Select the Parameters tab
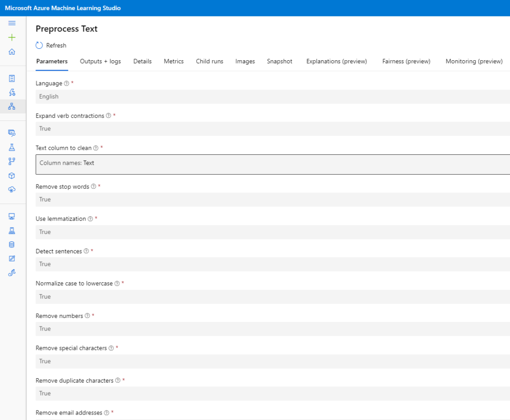This screenshot has height=420, width=510. pyautogui.click(x=52, y=61)
